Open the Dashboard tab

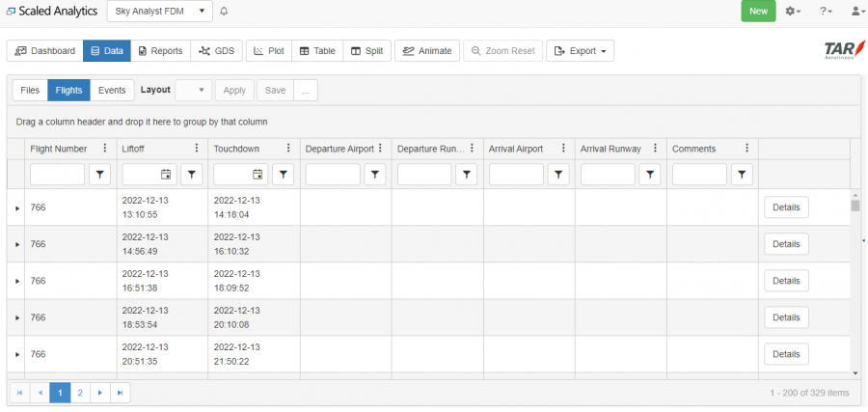click(x=44, y=51)
